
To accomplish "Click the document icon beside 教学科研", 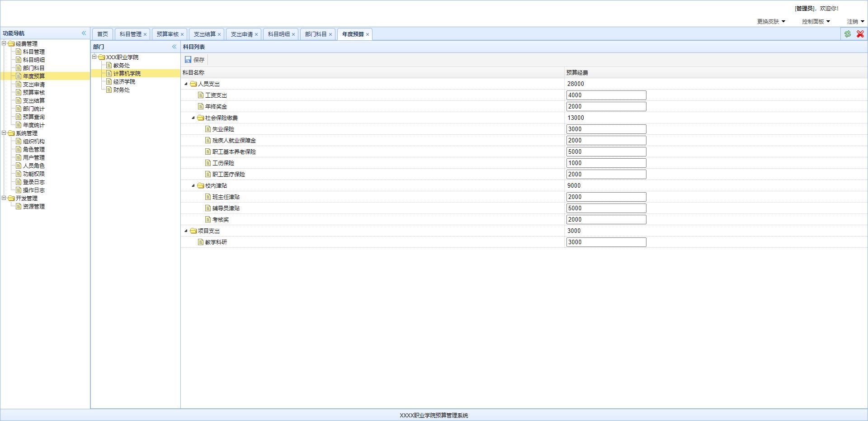I will (201, 242).
